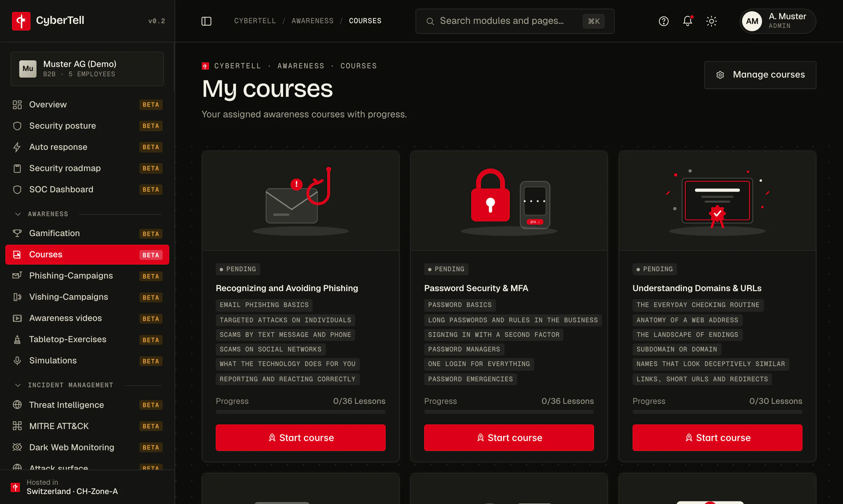Focus the Search modules and pages field

click(515, 21)
